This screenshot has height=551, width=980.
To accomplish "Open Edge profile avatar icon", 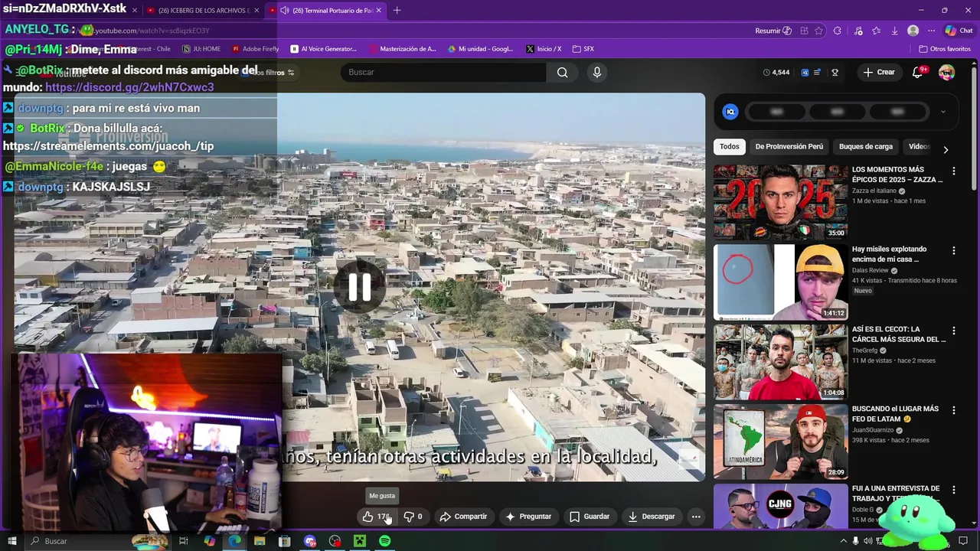I will [913, 31].
